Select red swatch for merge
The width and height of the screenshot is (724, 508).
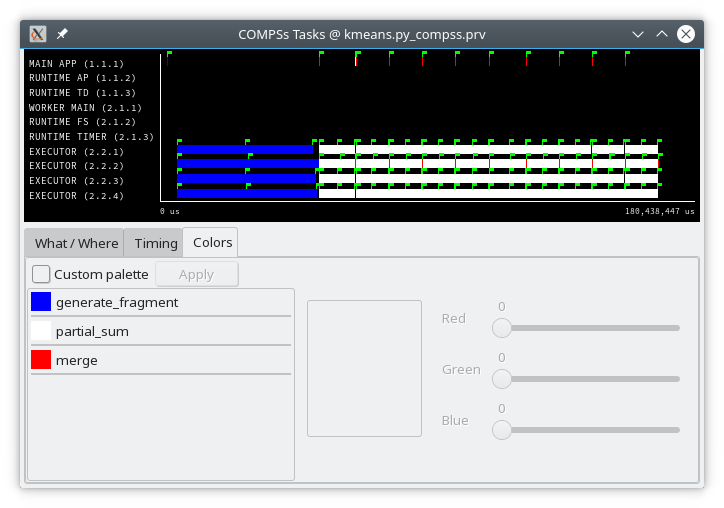point(41,360)
